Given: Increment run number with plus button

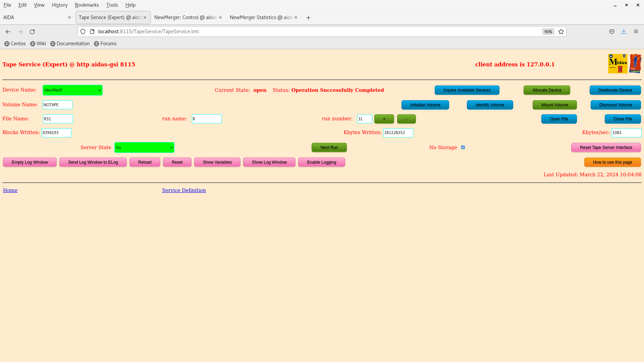Looking at the screenshot, I should 384,119.
